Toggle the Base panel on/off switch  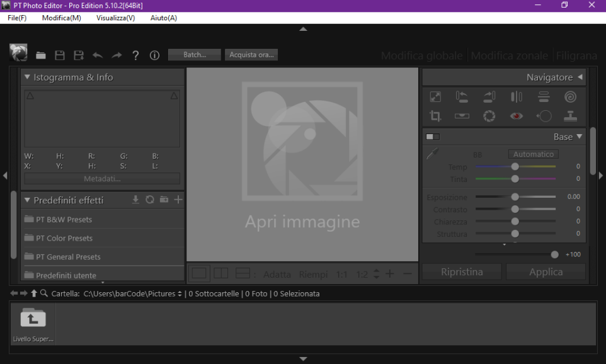point(433,137)
